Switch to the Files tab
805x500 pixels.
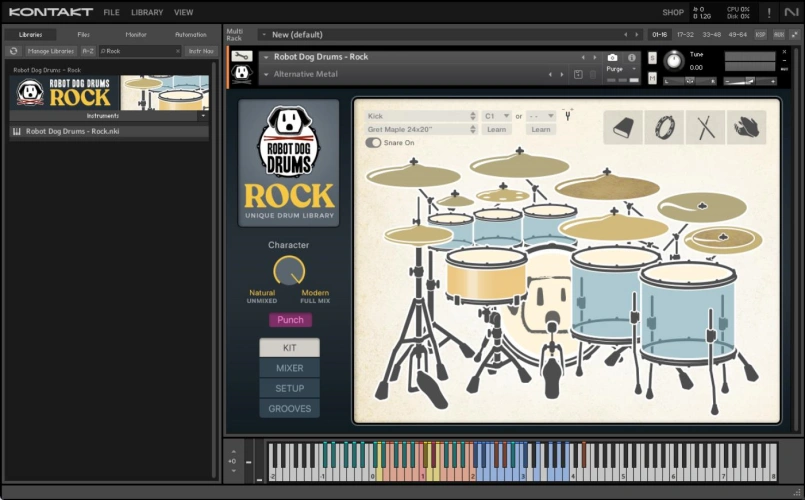[x=83, y=34]
